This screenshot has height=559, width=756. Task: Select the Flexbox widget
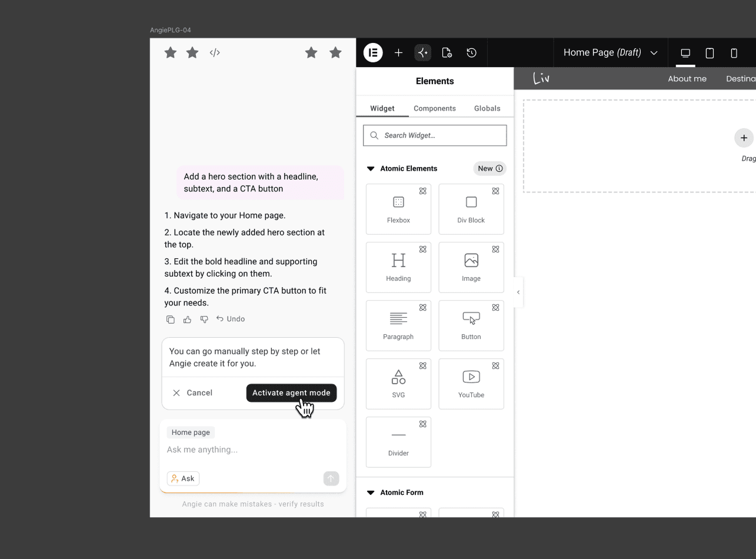398,209
